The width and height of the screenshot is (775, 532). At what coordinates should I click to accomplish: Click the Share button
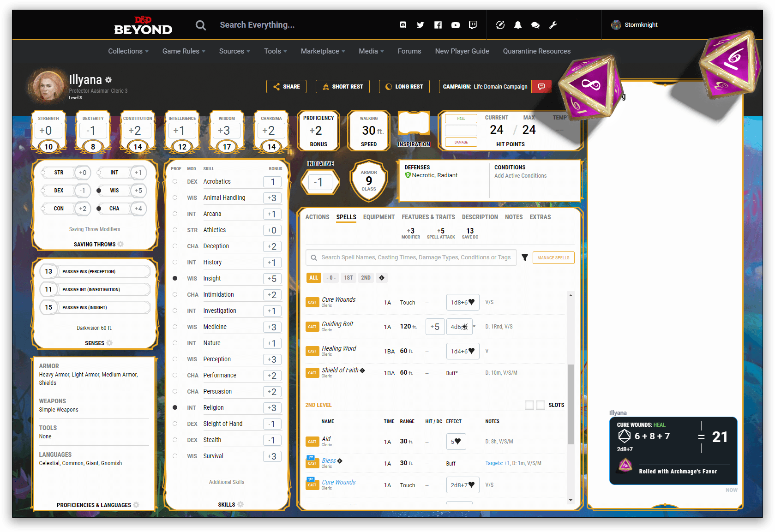click(286, 86)
